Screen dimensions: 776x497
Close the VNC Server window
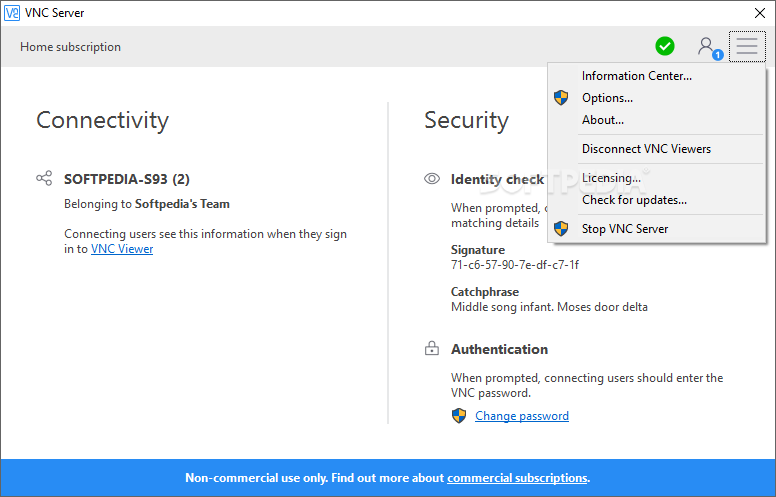(x=760, y=13)
